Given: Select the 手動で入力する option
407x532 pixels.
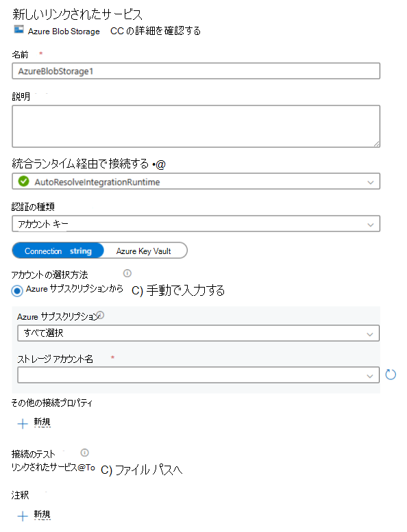Looking at the screenshot, I should (x=179, y=290).
